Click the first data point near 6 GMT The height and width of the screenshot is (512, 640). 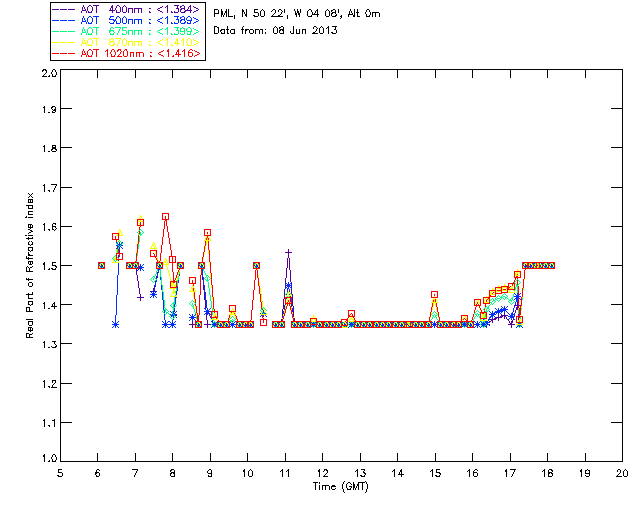[101, 265]
